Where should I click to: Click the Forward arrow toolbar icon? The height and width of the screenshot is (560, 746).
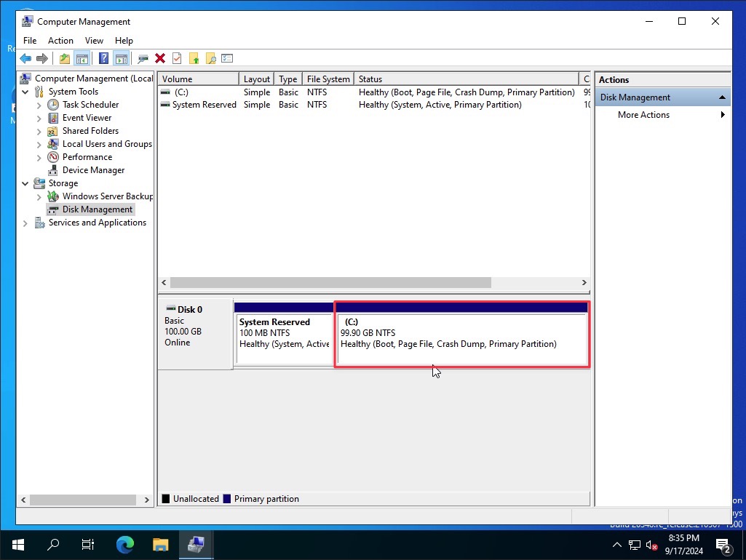[x=42, y=58]
